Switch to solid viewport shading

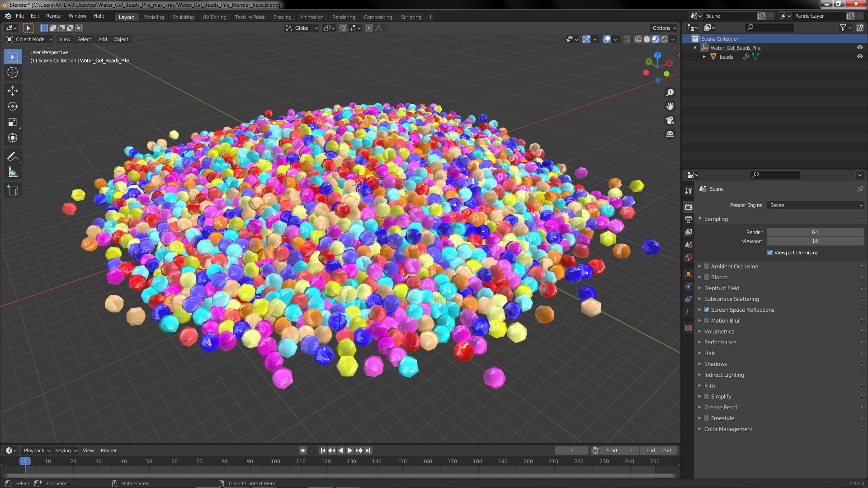pos(647,39)
